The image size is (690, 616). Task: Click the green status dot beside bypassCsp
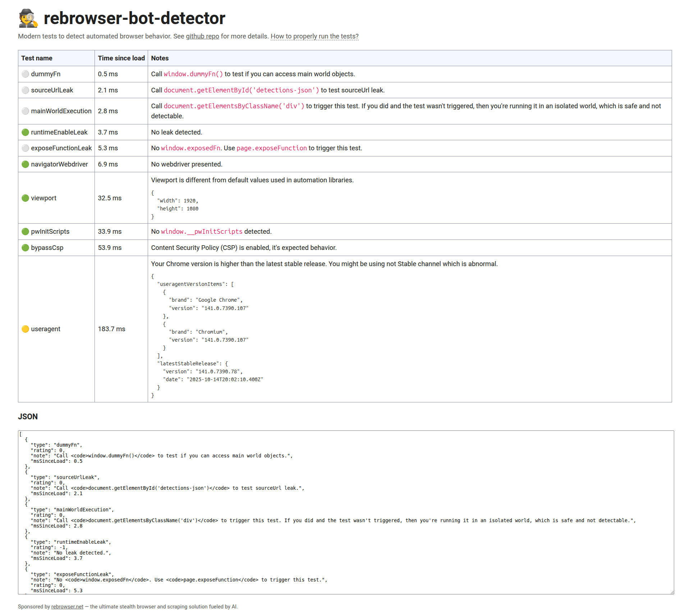tap(25, 248)
